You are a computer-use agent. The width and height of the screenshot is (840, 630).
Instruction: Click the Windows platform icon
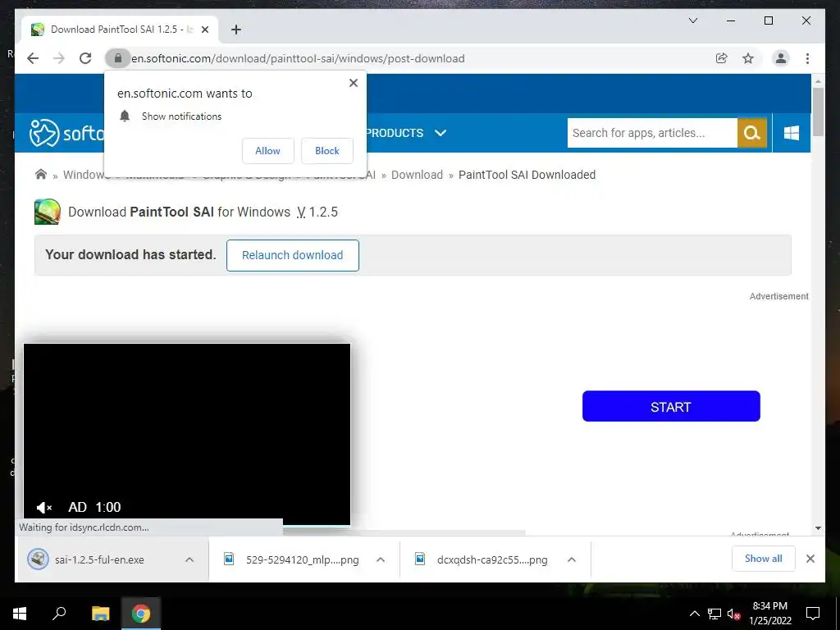pos(792,133)
